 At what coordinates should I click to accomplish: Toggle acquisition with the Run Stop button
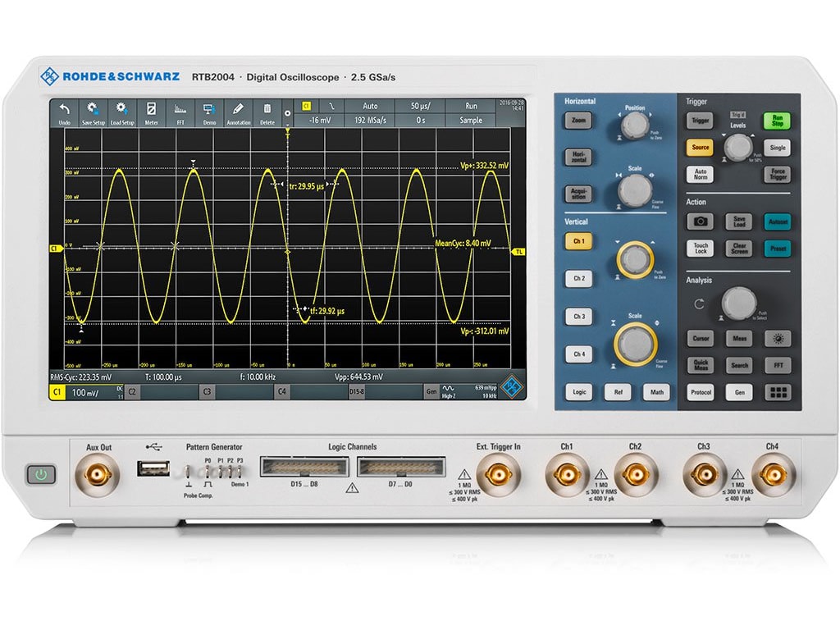tap(777, 121)
